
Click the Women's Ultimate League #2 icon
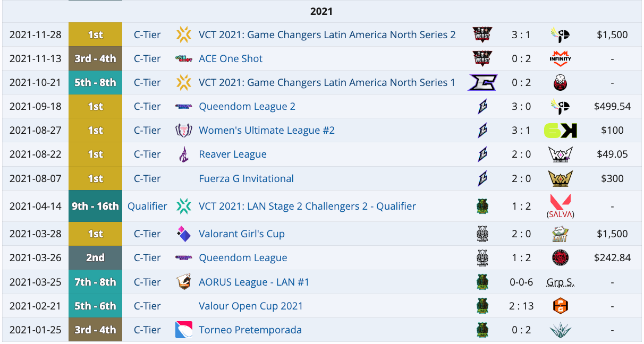tap(183, 131)
